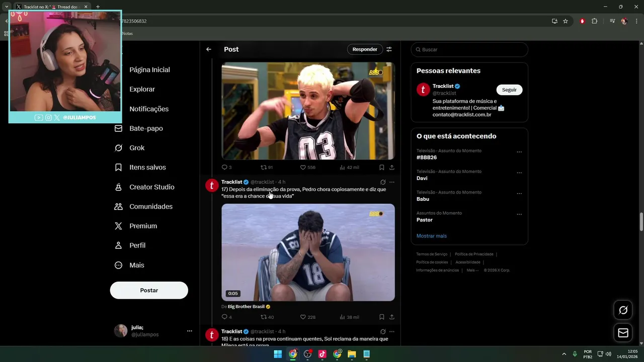
Task: Open more options on post 18
Action: tap(392, 332)
